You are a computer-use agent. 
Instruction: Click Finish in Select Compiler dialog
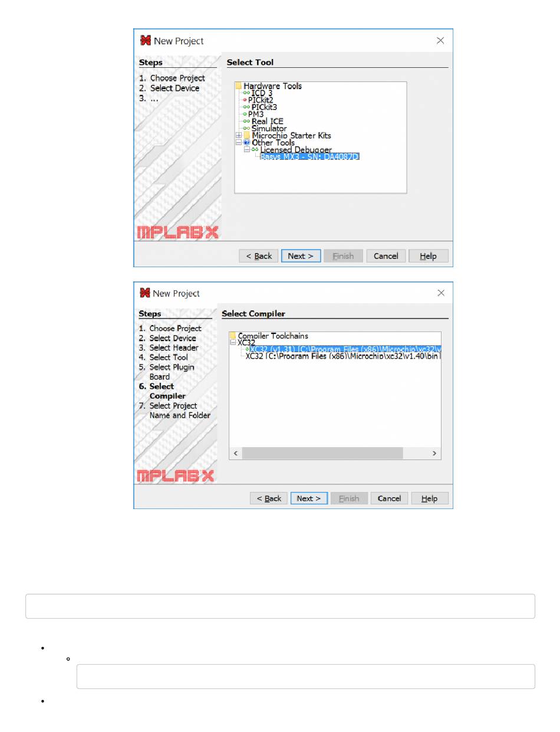pos(349,498)
